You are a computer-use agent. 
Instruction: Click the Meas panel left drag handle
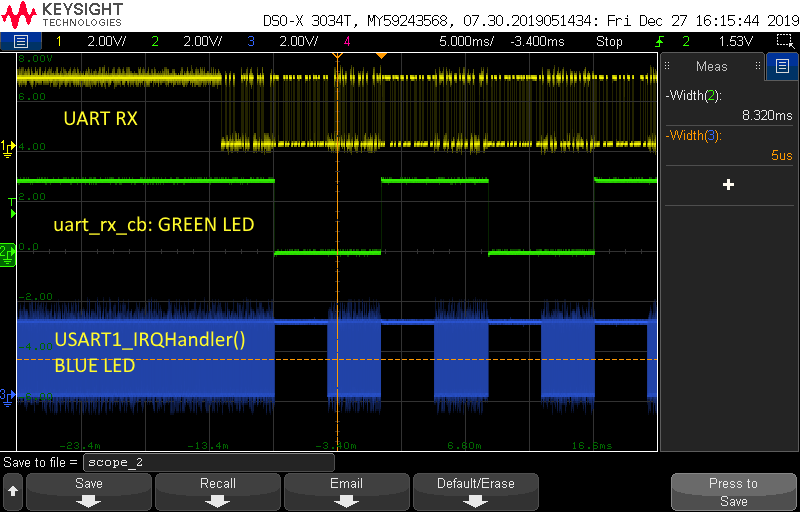(667, 66)
